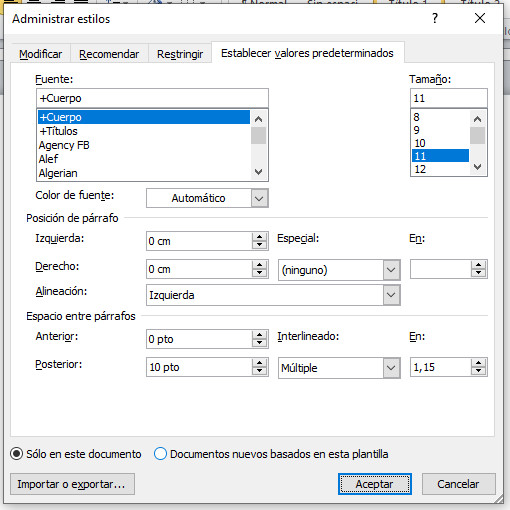510x510 pixels.
Task: Close the Administrar estilos dialog
Action: [480, 18]
